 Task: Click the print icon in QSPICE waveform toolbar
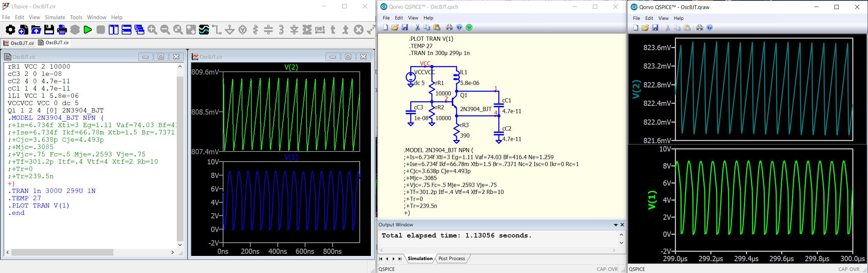pyautogui.click(x=700, y=28)
